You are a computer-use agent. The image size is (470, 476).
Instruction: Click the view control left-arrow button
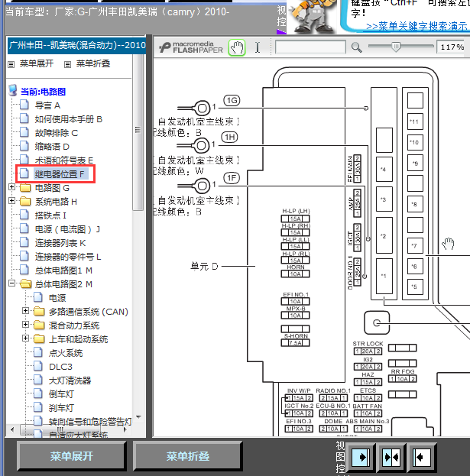(x=422, y=457)
